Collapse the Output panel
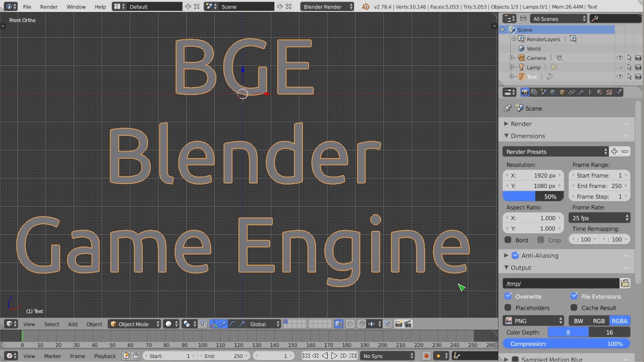The image size is (644, 362). pos(507,267)
